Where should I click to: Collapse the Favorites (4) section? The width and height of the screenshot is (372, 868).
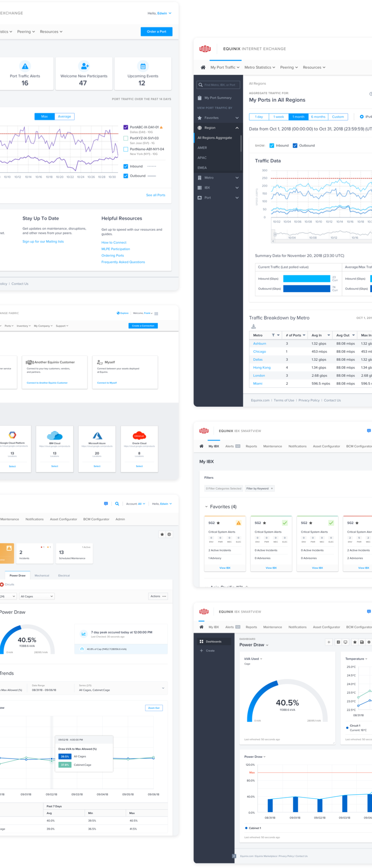(x=207, y=507)
